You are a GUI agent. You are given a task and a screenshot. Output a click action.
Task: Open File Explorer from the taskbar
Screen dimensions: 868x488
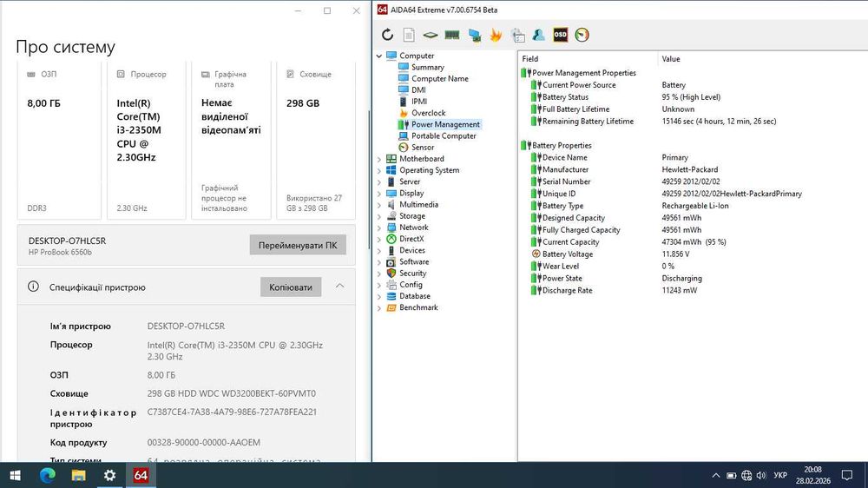coord(79,475)
